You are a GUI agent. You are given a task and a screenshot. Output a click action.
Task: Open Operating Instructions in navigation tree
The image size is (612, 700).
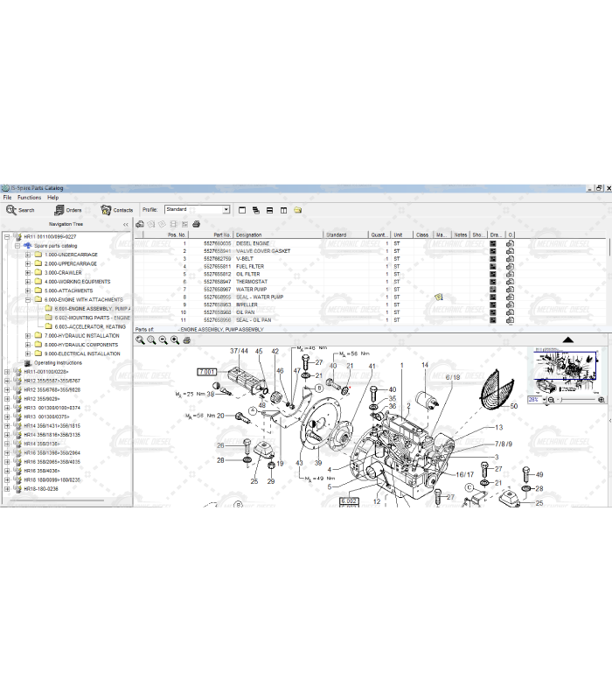click(x=58, y=363)
